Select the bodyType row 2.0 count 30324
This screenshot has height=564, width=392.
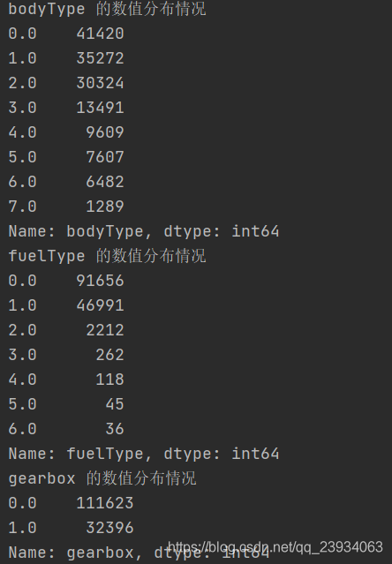coord(101,83)
